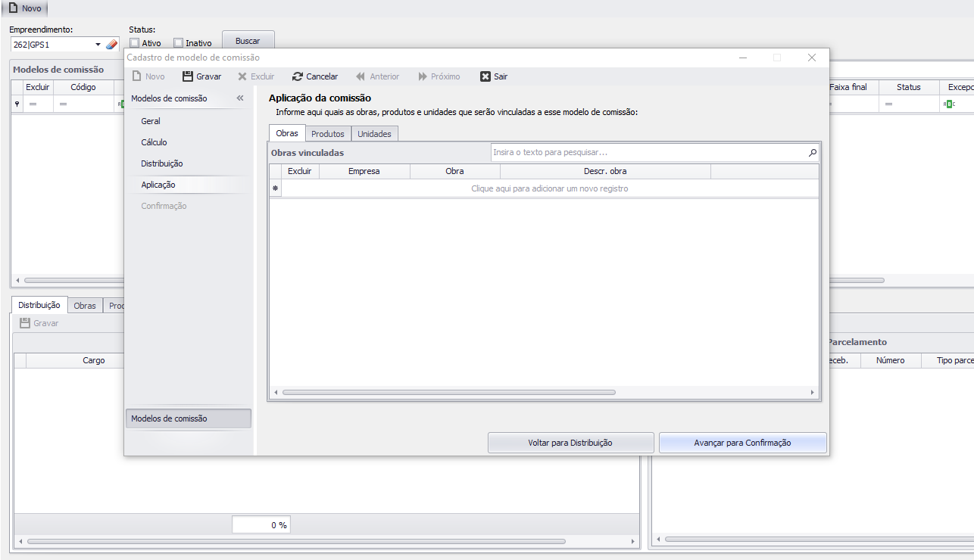
Task: Click the bottom Modelos de comissão navigation button
Action: (188, 418)
